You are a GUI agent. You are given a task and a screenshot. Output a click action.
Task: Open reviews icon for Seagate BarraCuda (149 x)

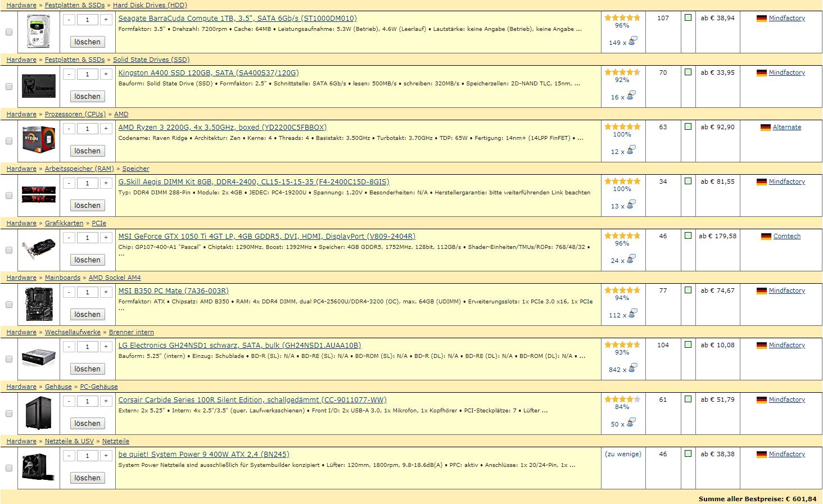(x=632, y=41)
